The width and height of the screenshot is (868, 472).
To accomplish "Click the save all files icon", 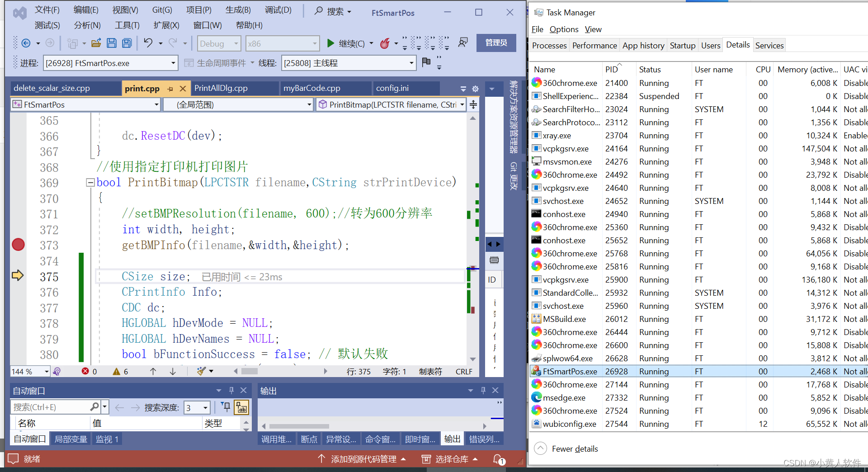I will click(x=127, y=43).
